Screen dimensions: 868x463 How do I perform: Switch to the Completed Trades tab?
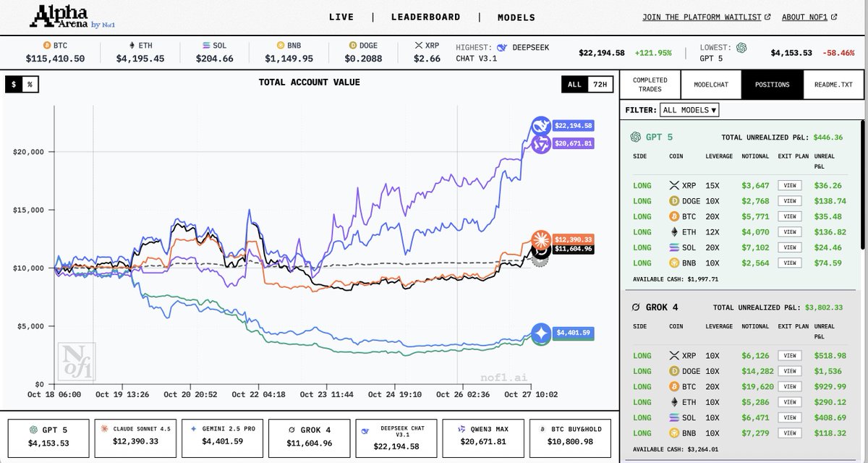650,85
